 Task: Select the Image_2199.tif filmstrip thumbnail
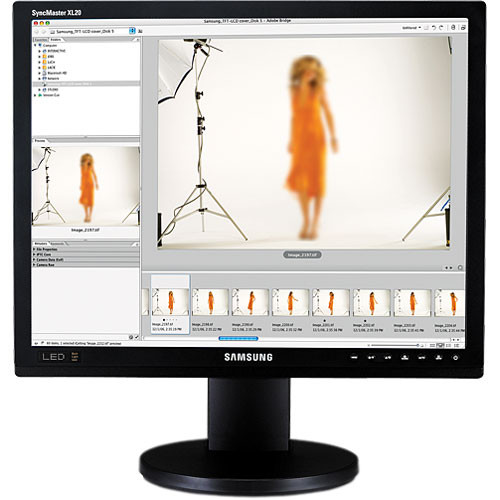click(x=250, y=302)
